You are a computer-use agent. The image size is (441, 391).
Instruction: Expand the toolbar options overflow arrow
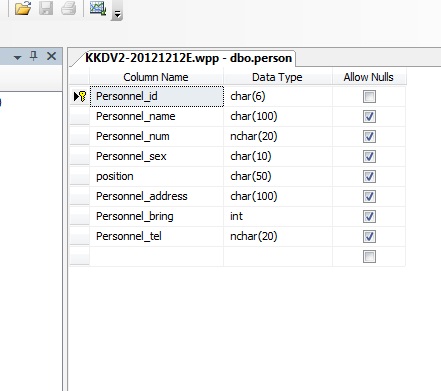[117, 13]
